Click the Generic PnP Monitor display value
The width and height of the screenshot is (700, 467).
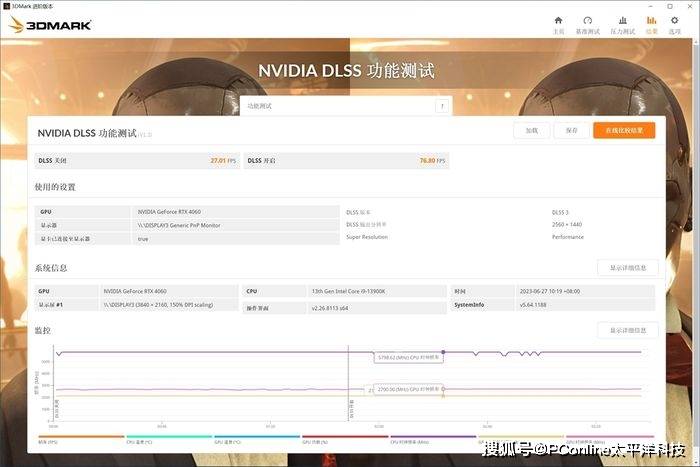click(x=179, y=225)
